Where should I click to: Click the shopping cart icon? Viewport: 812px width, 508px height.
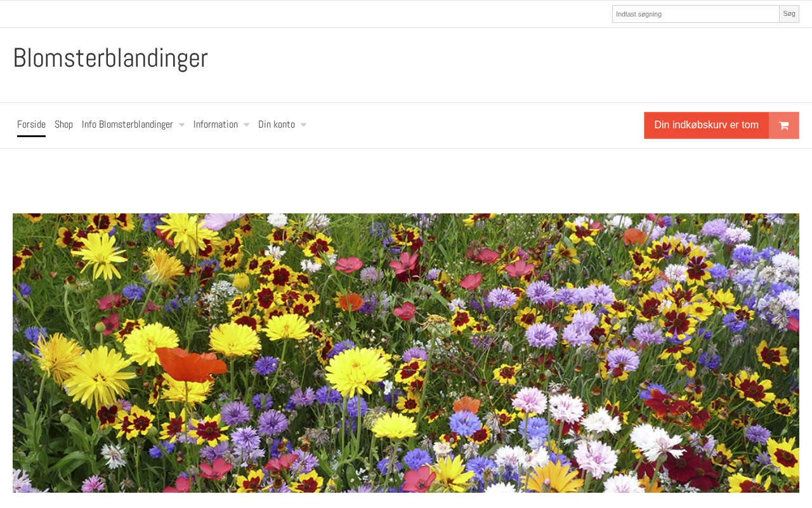point(784,126)
